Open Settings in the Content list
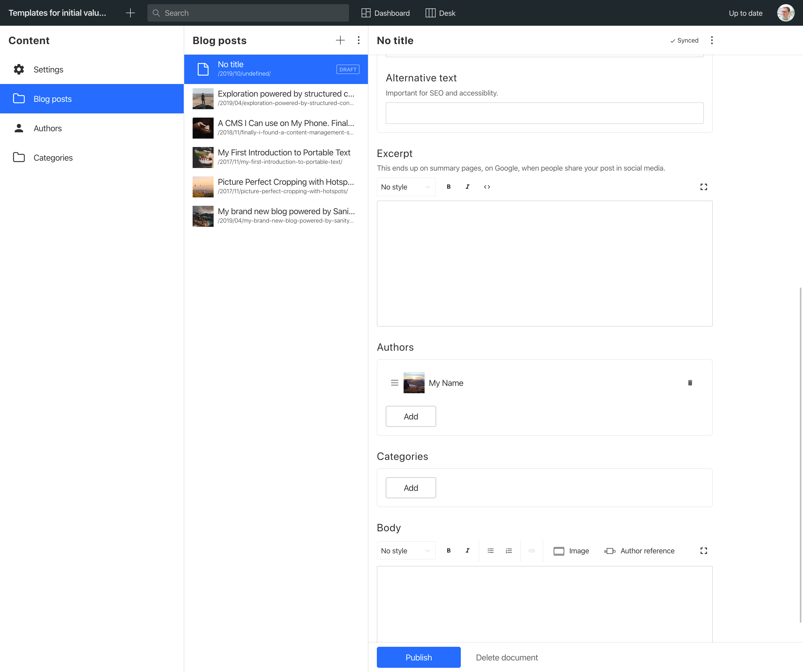Viewport: 803px width, 672px height. pyautogui.click(x=92, y=69)
